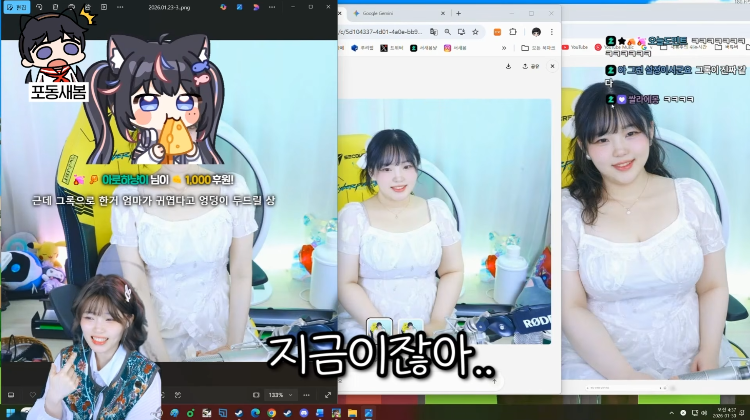Download the Gemini generated image

click(x=508, y=66)
